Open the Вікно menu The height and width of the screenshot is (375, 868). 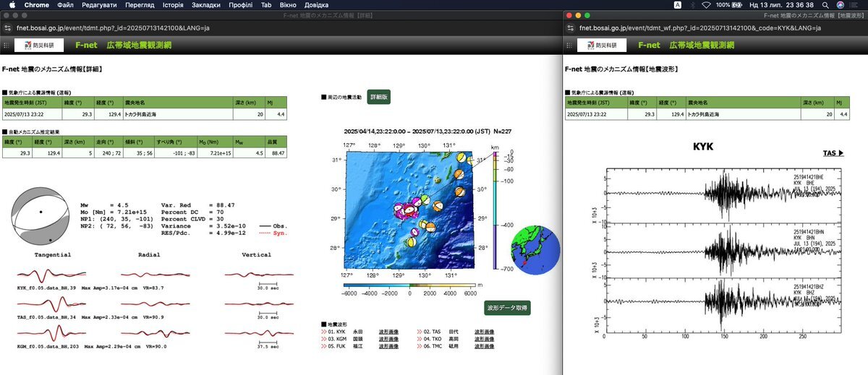pos(287,5)
